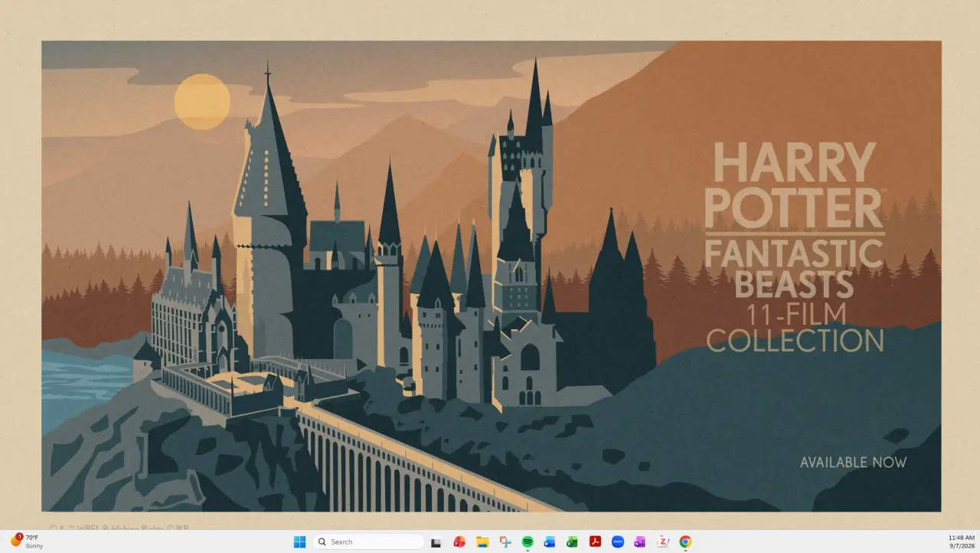Open the clock showing 11:48 AM
Viewport: 980px width, 553px height.
pyautogui.click(x=961, y=542)
